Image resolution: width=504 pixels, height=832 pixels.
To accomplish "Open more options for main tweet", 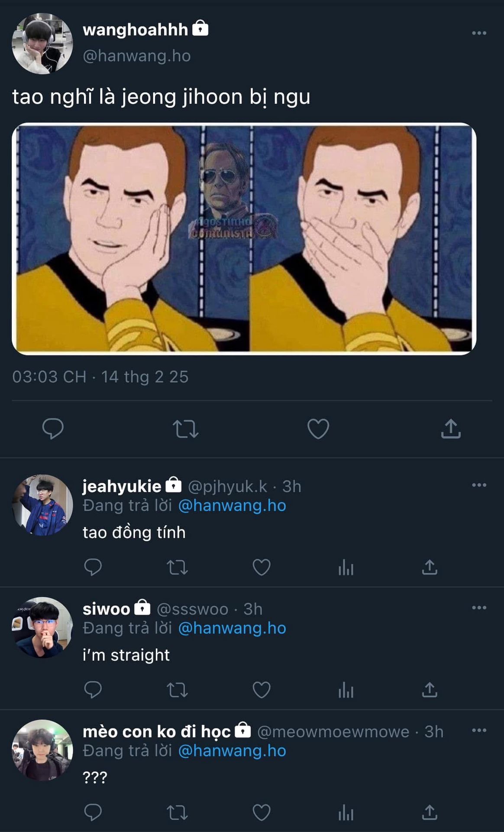I will (479, 33).
